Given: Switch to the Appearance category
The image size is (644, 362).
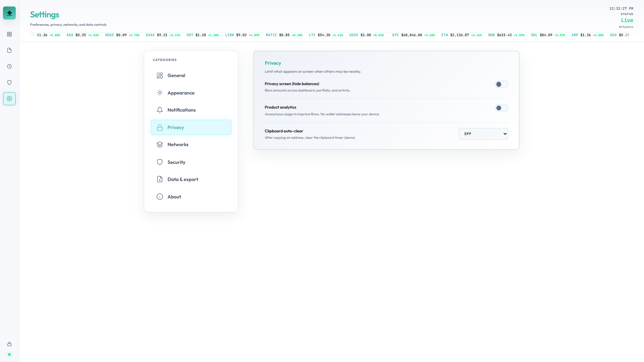Looking at the screenshot, I should tap(181, 93).
